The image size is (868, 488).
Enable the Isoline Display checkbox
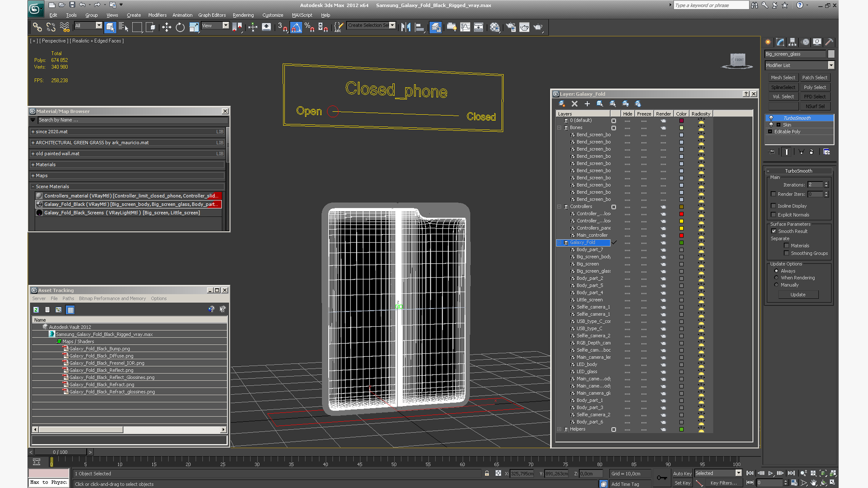(773, 206)
